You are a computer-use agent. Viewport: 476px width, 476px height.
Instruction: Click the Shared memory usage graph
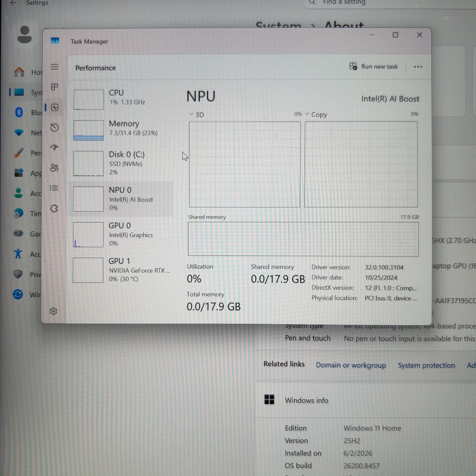point(303,239)
